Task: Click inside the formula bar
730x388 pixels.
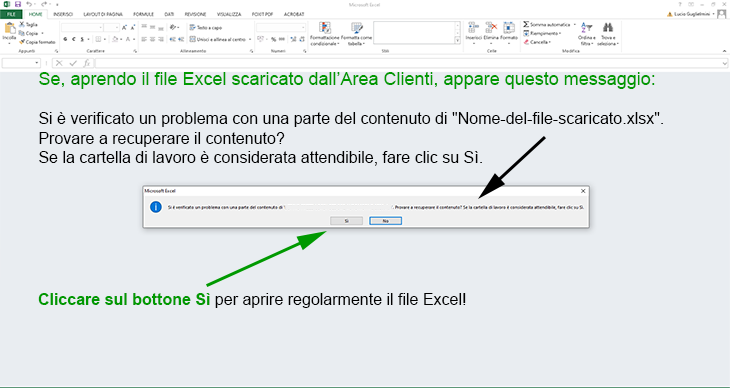Action: (410, 63)
